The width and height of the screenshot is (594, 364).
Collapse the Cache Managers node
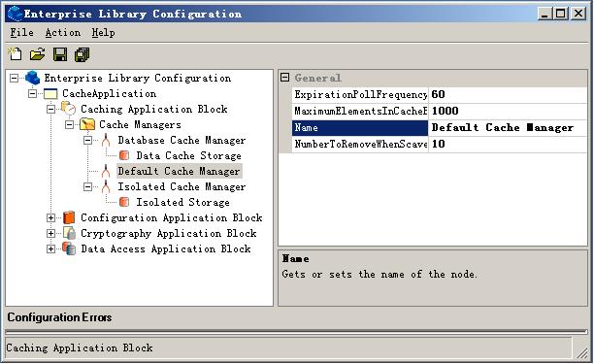[x=69, y=124]
